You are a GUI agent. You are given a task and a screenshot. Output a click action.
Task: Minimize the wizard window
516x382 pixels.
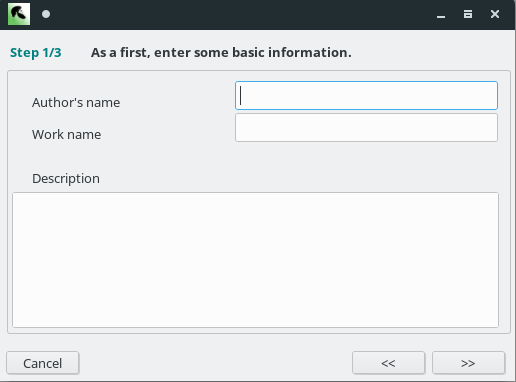(441, 14)
